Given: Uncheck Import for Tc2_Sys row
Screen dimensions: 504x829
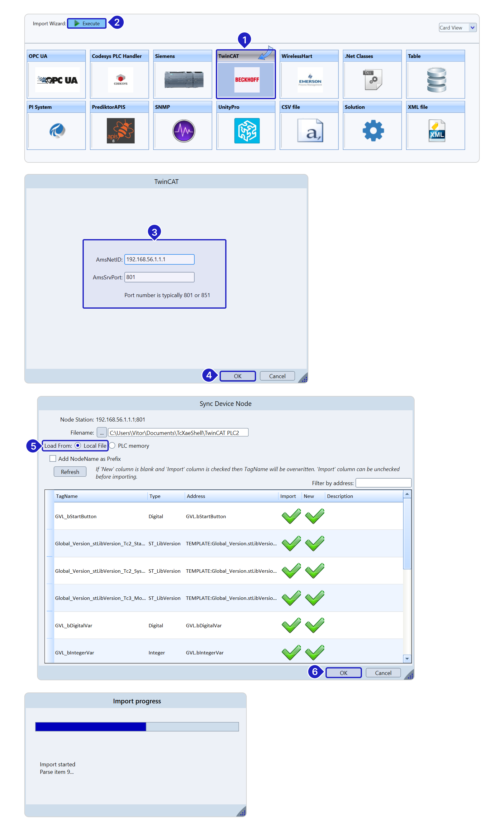Looking at the screenshot, I should pos(291,571).
